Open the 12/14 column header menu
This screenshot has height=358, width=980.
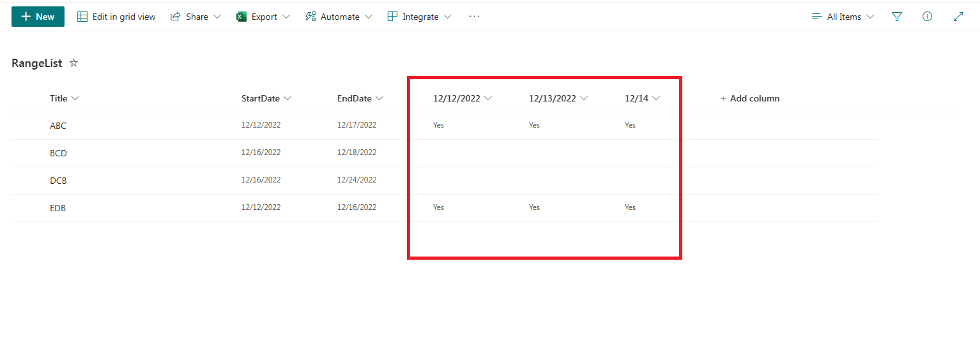(642, 98)
